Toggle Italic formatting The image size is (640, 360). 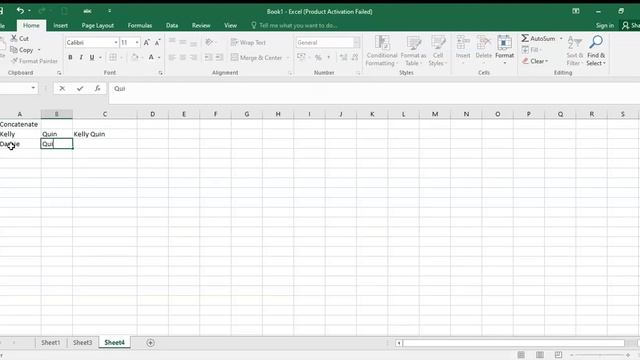point(81,58)
